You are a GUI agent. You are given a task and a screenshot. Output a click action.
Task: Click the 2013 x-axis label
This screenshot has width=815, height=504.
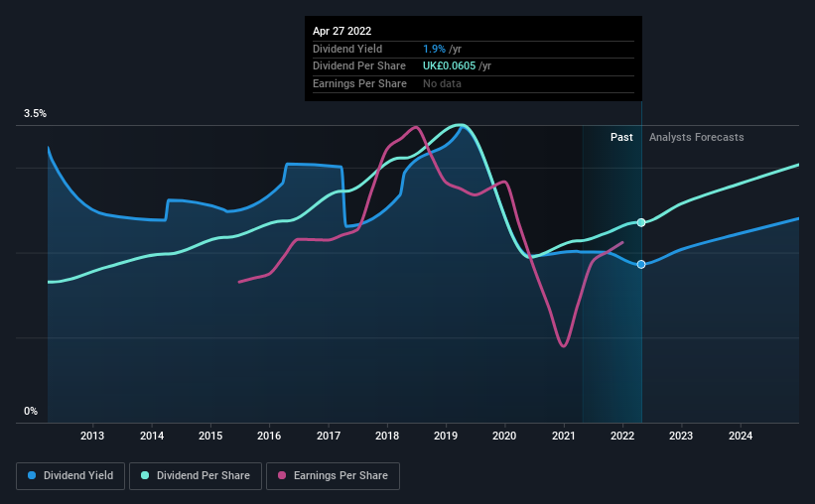(92, 436)
